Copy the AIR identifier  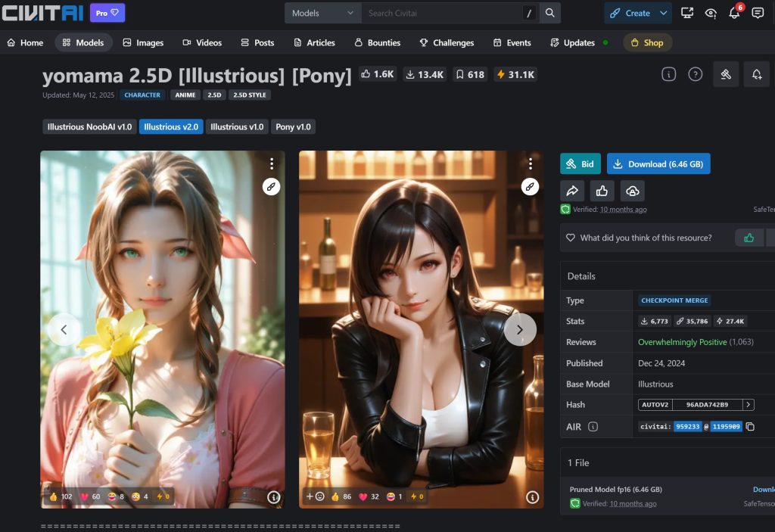750,427
